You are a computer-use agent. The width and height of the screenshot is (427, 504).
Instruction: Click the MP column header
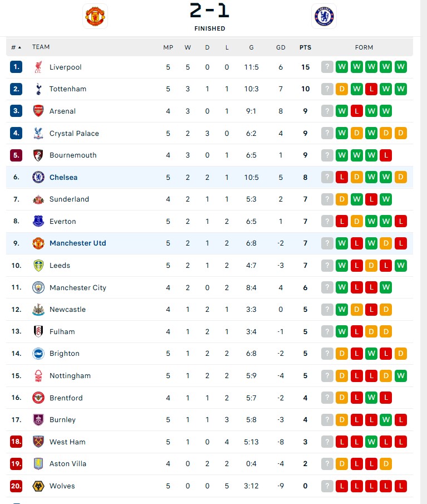point(168,47)
